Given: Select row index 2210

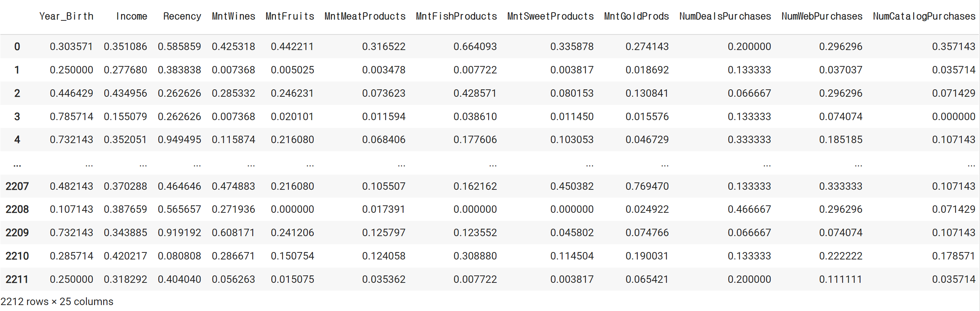Looking at the screenshot, I should coord(17,256).
